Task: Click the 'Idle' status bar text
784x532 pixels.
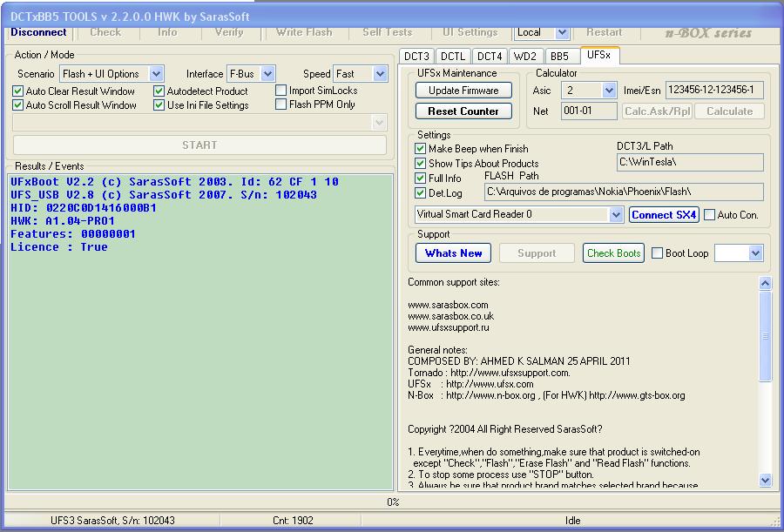Action: pos(572,521)
